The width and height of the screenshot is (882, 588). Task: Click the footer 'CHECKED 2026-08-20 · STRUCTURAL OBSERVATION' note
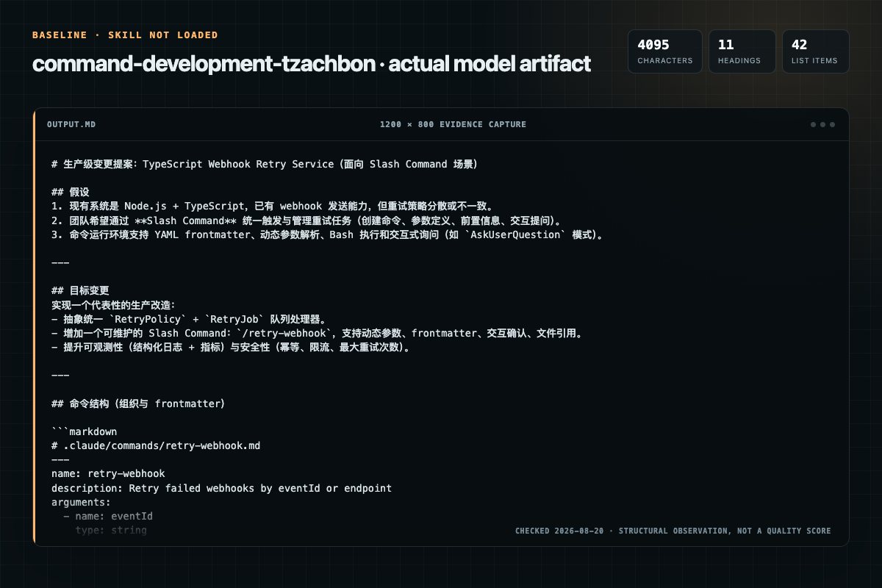tap(673, 531)
